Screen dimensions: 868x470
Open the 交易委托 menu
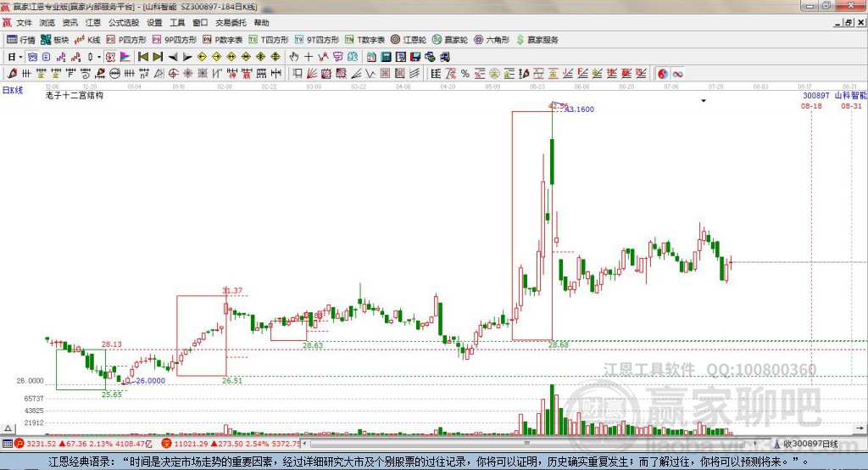click(231, 23)
